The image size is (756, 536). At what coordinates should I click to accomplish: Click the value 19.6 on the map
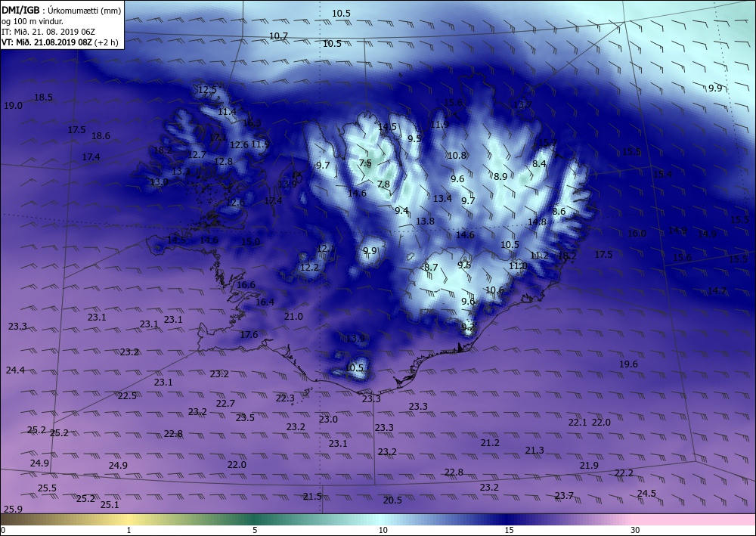pos(628,364)
